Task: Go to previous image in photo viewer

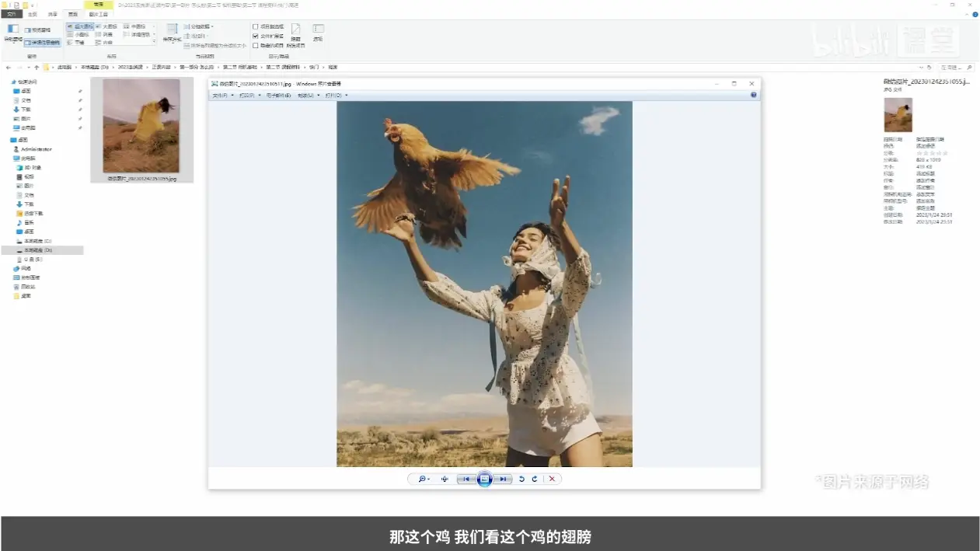Action: (x=466, y=480)
